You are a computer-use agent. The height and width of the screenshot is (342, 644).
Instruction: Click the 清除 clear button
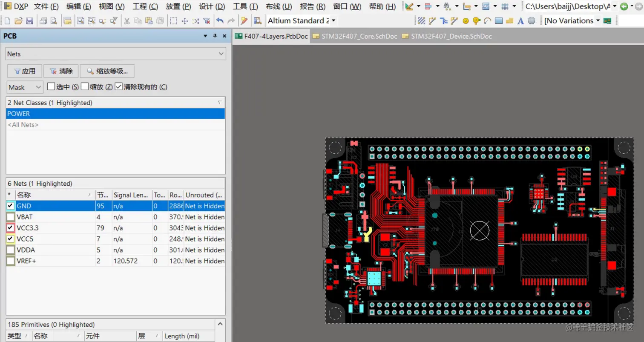pos(61,71)
